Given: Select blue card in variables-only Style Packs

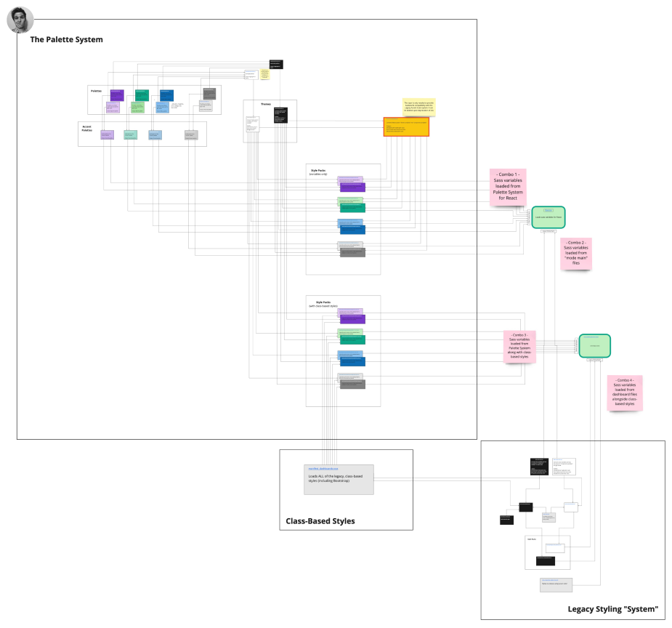Looking at the screenshot, I should tap(352, 230).
